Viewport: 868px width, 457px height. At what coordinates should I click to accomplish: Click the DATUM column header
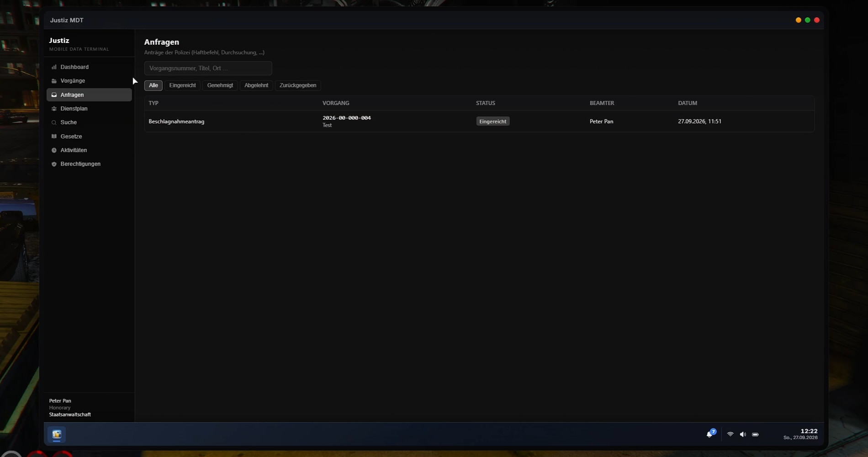pos(688,103)
